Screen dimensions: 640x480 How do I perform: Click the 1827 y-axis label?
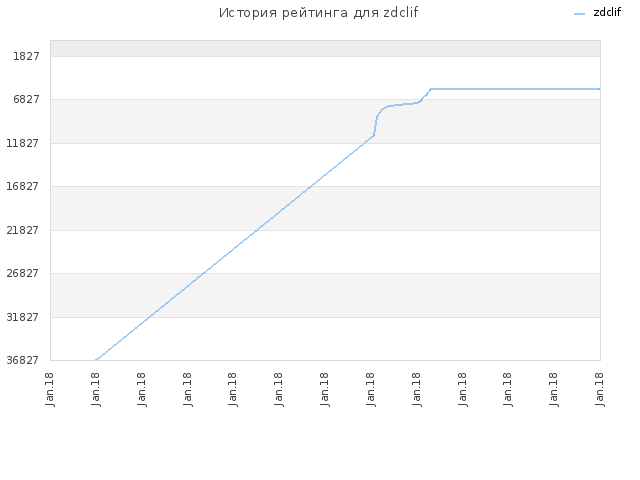[26, 56]
